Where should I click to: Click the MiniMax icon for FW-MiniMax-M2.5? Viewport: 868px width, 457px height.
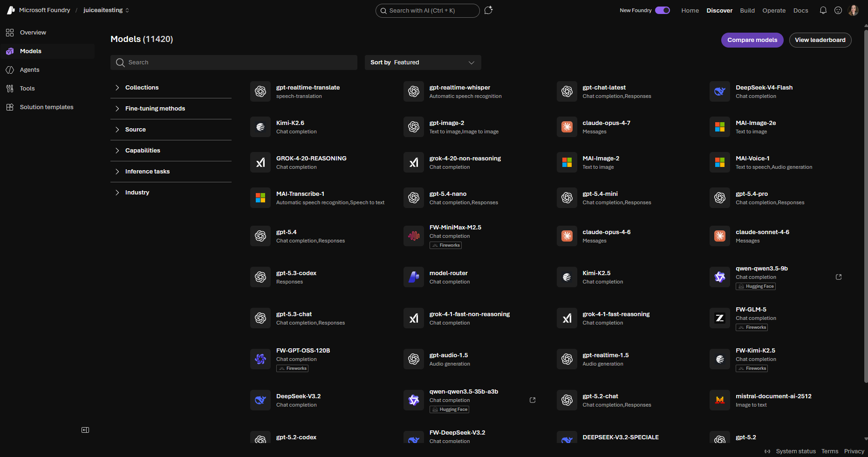pos(414,236)
